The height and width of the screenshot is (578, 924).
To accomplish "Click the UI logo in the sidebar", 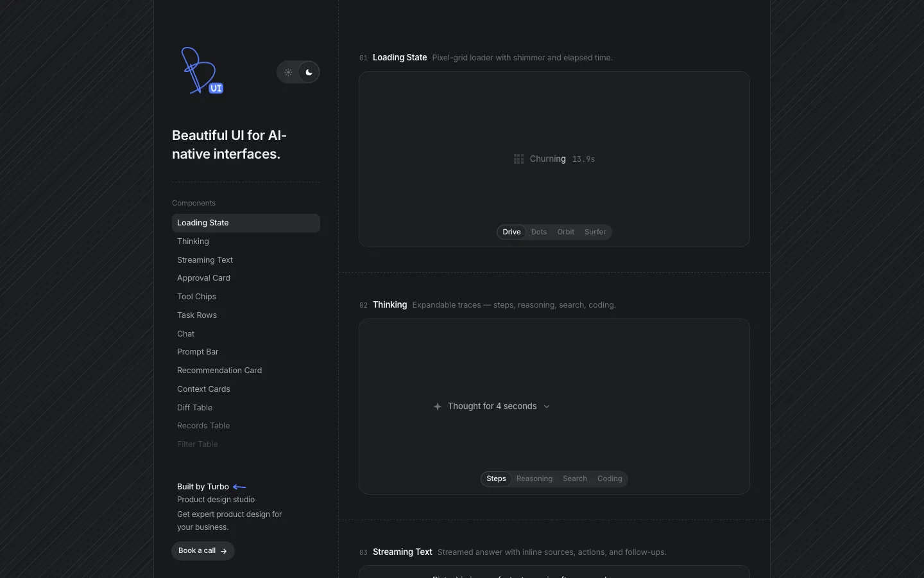I will [202, 71].
